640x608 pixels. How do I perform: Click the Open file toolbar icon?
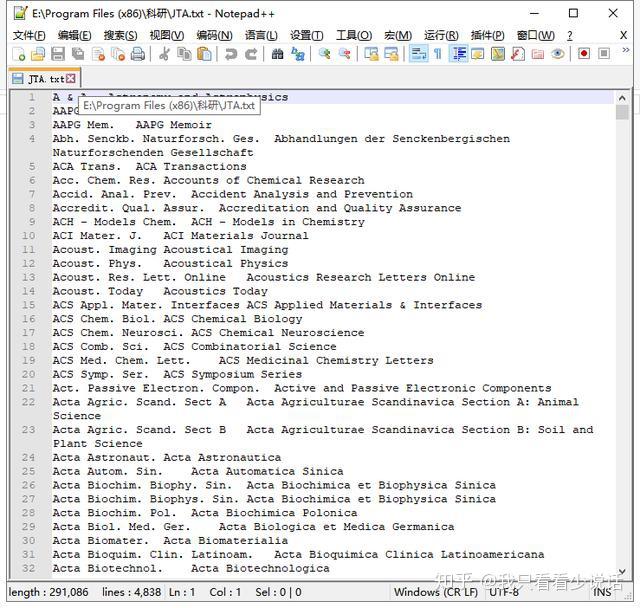[x=38, y=54]
